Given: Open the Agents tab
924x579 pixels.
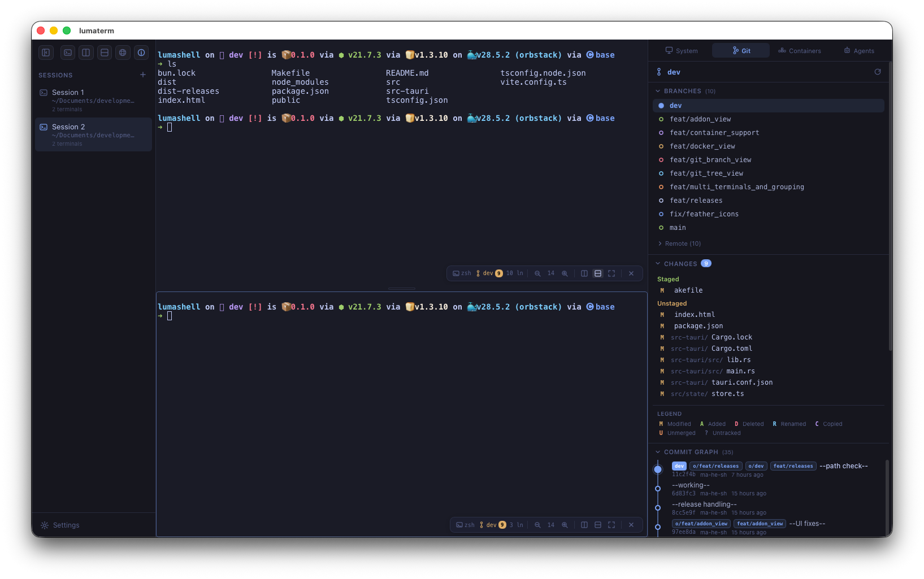Looking at the screenshot, I should pos(859,50).
